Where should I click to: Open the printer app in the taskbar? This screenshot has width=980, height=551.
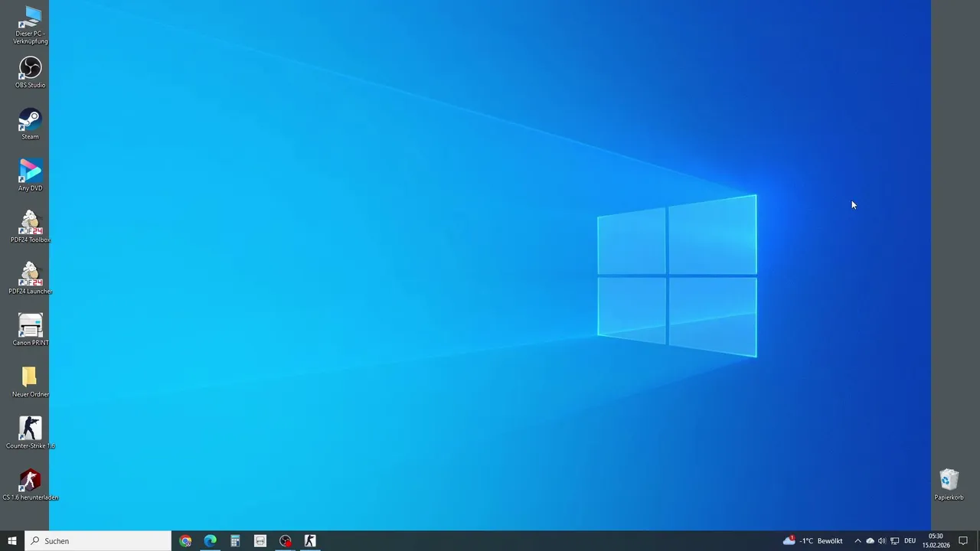pos(260,541)
